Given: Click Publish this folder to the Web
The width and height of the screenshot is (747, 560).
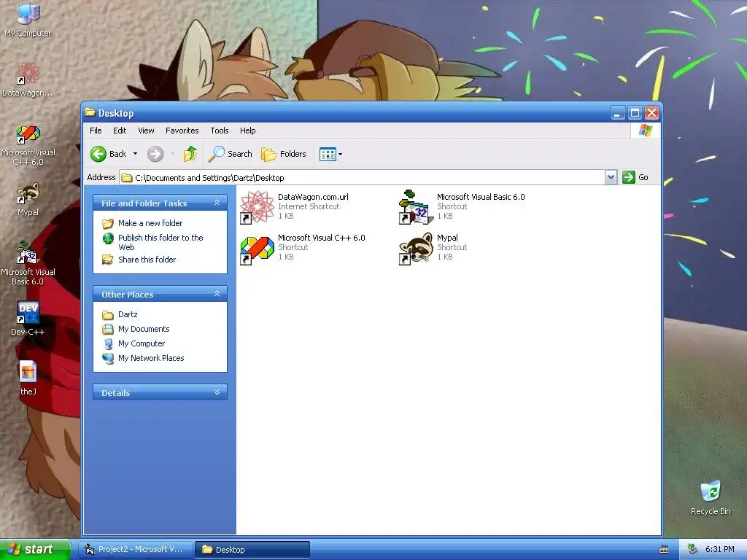Looking at the screenshot, I should point(160,242).
